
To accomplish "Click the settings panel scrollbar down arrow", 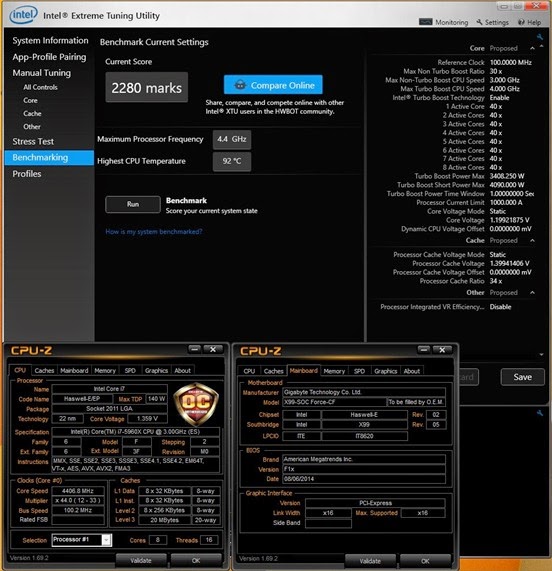I will [541, 354].
